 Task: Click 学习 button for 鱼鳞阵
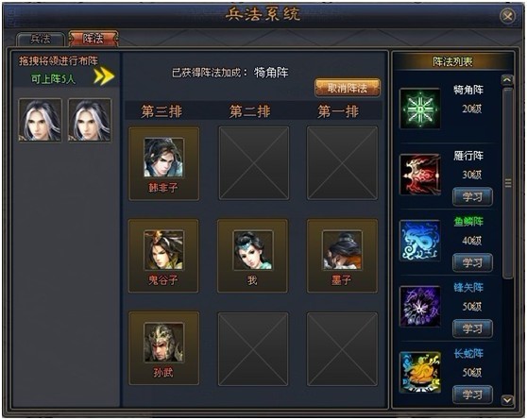[x=472, y=262]
